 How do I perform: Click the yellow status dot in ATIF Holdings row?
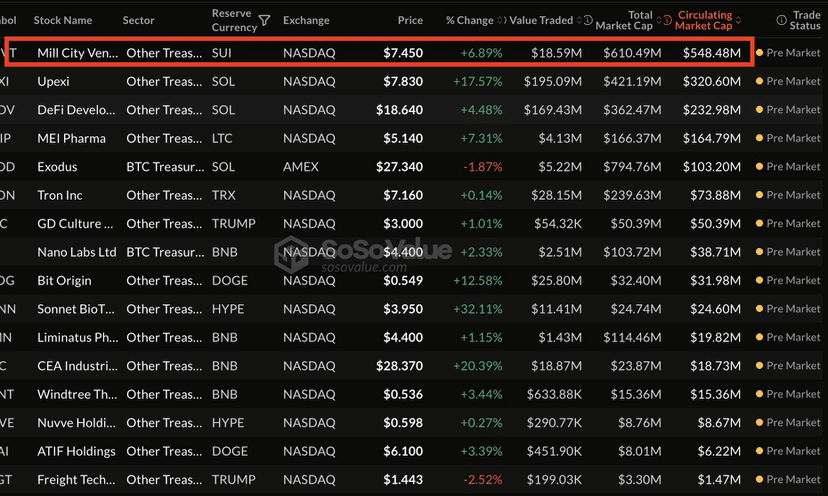coord(759,451)
